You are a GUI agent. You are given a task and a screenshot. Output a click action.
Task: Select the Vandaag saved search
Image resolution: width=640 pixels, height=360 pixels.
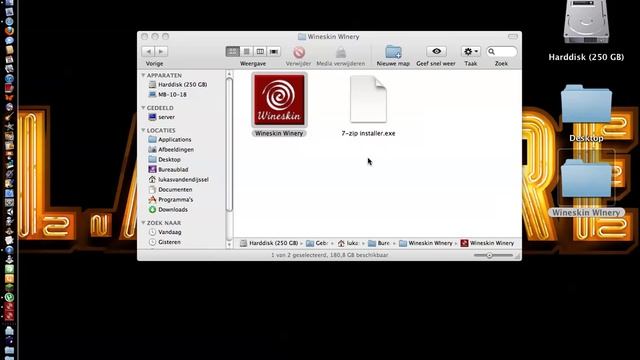tap(165, 232)
